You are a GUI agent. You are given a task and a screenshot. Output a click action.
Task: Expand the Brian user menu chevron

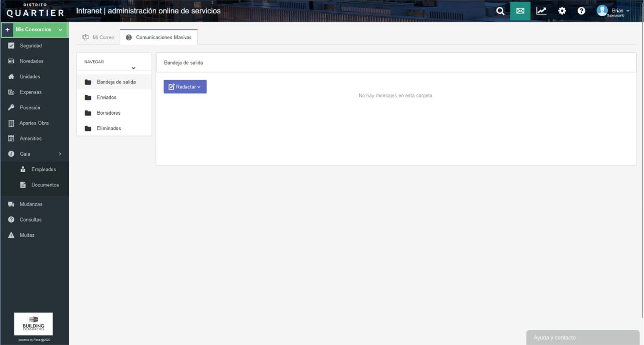[628, 11]
